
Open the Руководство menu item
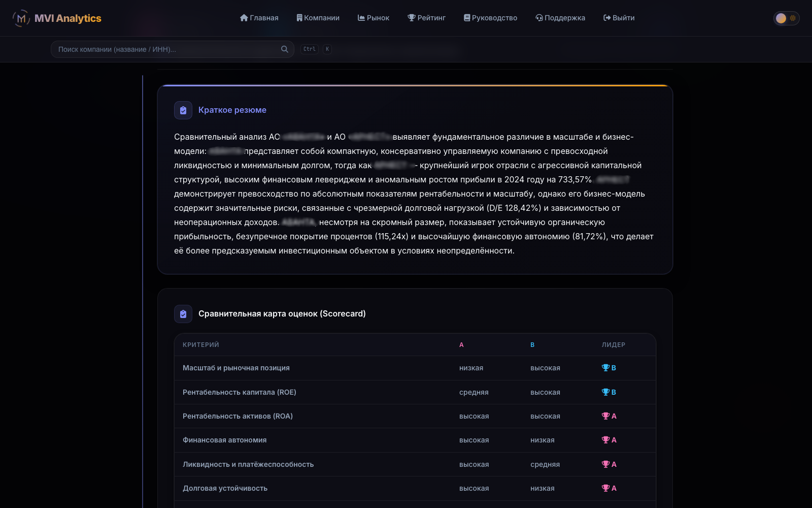coord(491,18)
